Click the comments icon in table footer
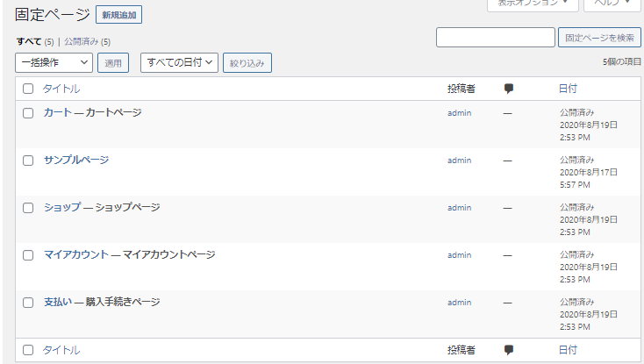The height and width of the screenshot is (364, 644). click(x=509, y=350)
